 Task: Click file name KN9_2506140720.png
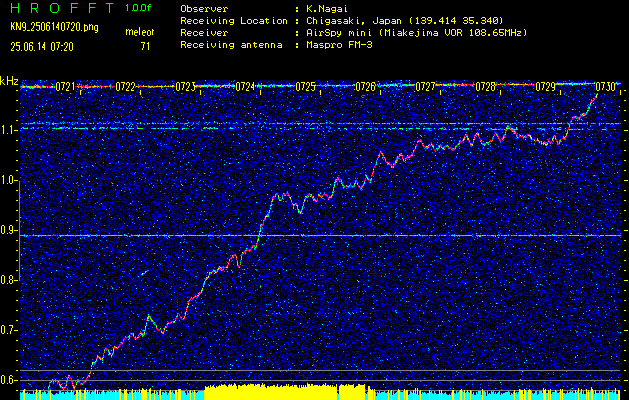(x=54, y=27)
